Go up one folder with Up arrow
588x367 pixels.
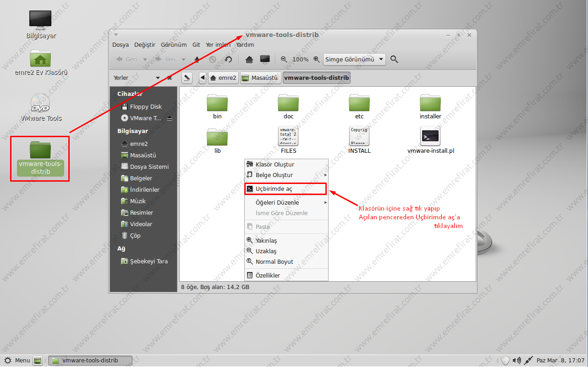pos(197,60)
